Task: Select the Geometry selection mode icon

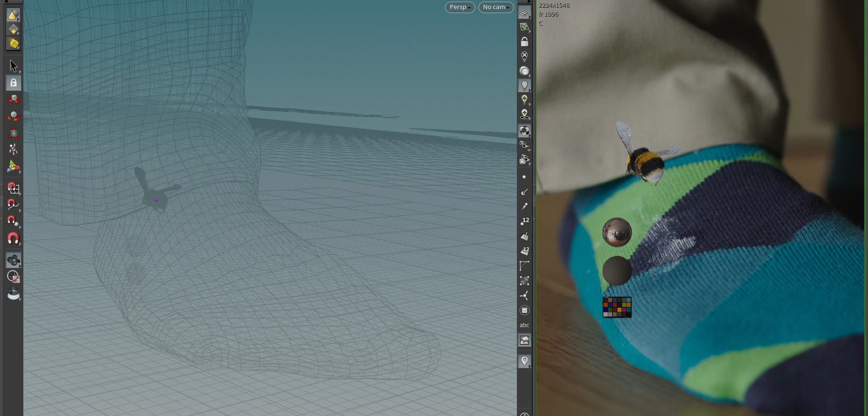Action: coord(13,30)
